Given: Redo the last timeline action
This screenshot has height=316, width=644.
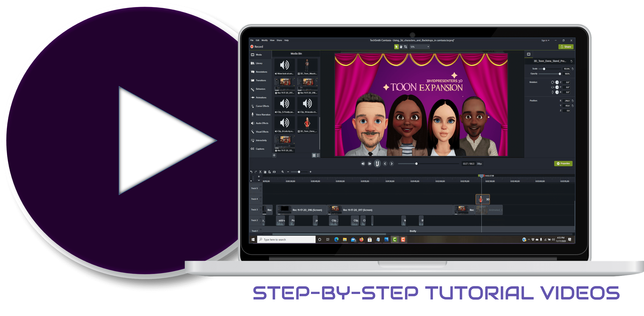Looking at the screenshot, I should click(255, 172).
